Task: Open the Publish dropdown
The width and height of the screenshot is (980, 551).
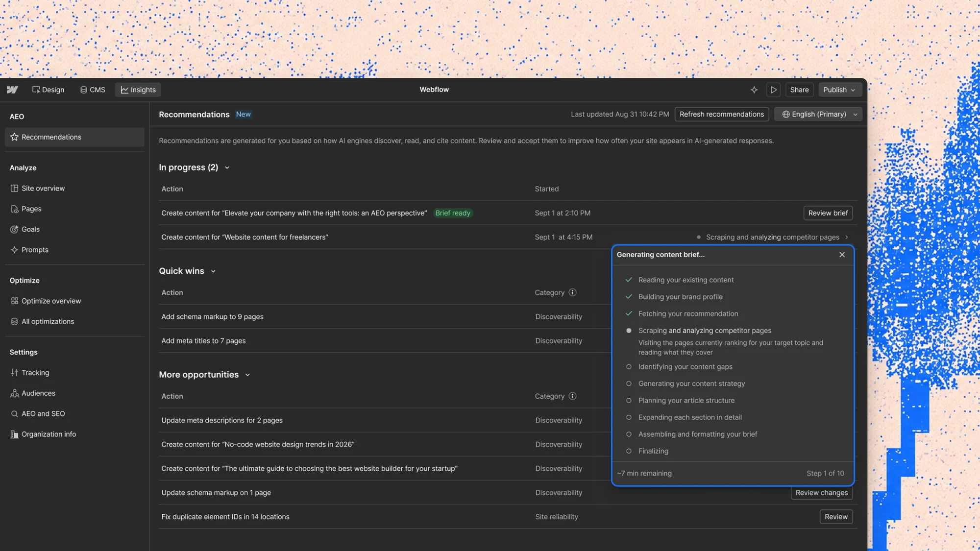Action: click(x=839, y=90)
